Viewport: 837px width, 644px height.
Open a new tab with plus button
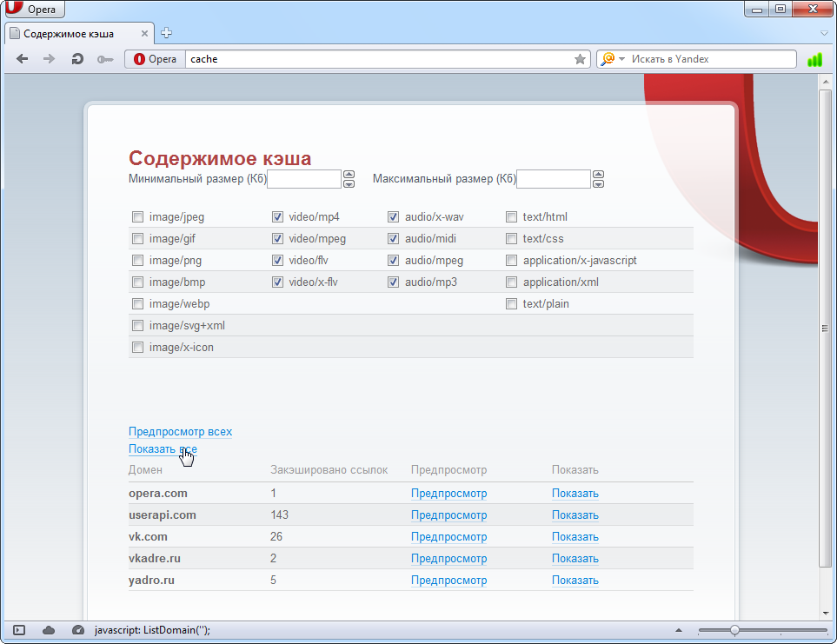[x=167, y=33]
